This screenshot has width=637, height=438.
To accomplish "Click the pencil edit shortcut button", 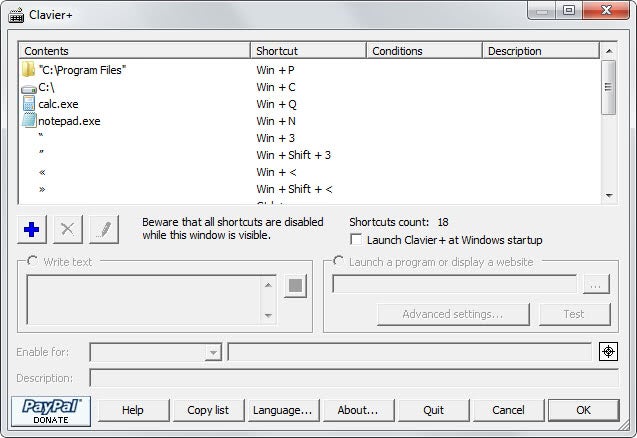I will point(104,230).
